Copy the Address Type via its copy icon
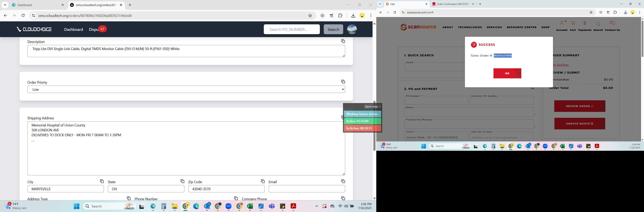The height and width of the screenshot is (212, 644). pos(129,198)
